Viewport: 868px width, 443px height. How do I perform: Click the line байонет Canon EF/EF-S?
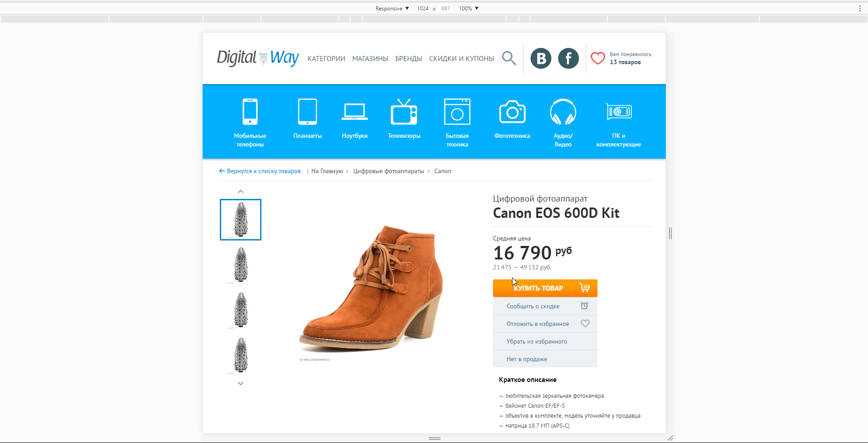click(x=532, y=406)
